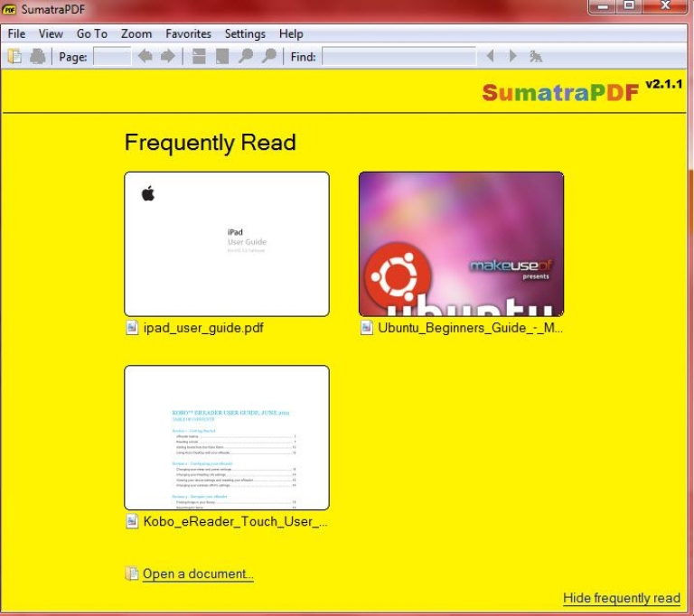Click the Find previous arrow
The height and width of the screenshot is (616, 694).
point(490,56)
